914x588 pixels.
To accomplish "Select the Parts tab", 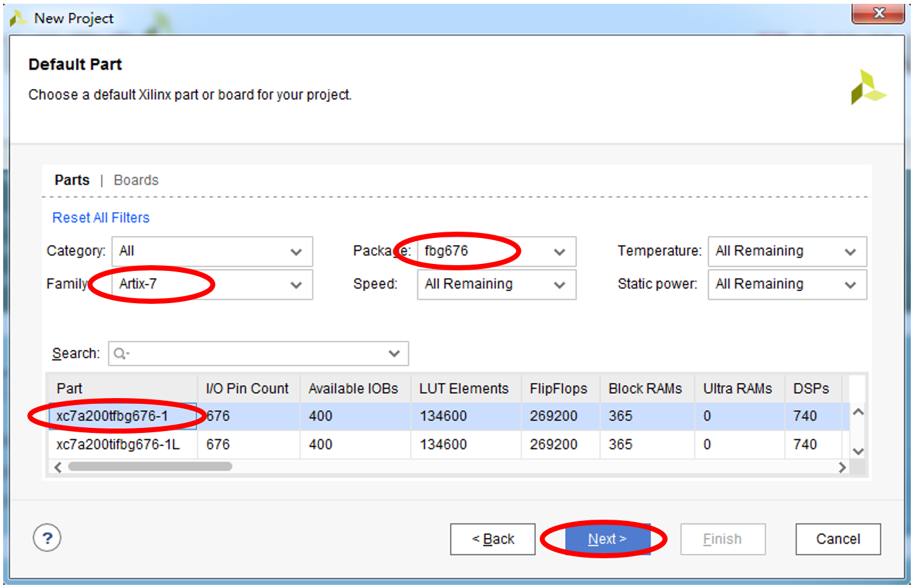I will pos(72,180).
